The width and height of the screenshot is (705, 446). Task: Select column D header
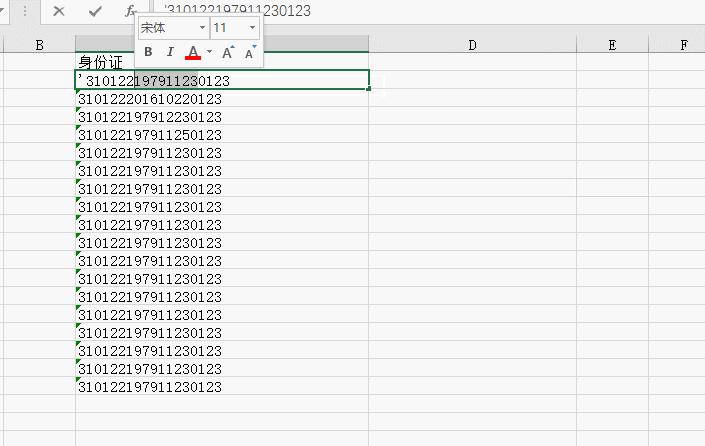tap(470, 44)
